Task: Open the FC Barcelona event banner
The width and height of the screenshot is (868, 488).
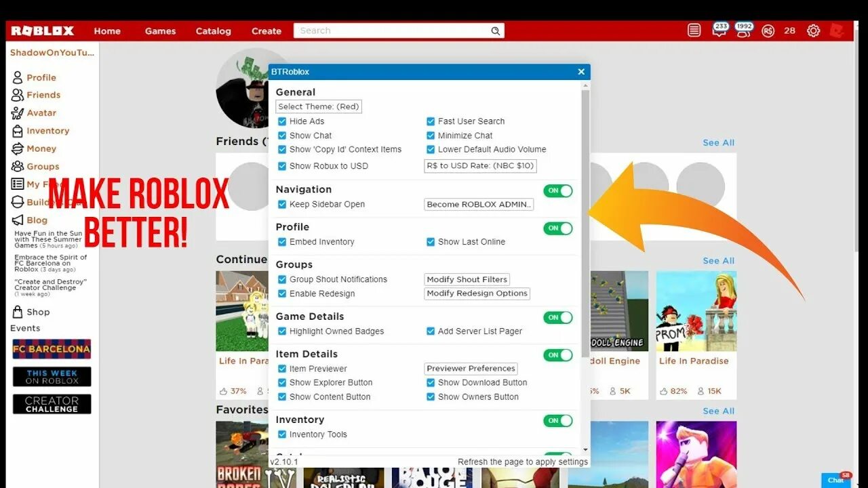Action: tap(52, 349)
